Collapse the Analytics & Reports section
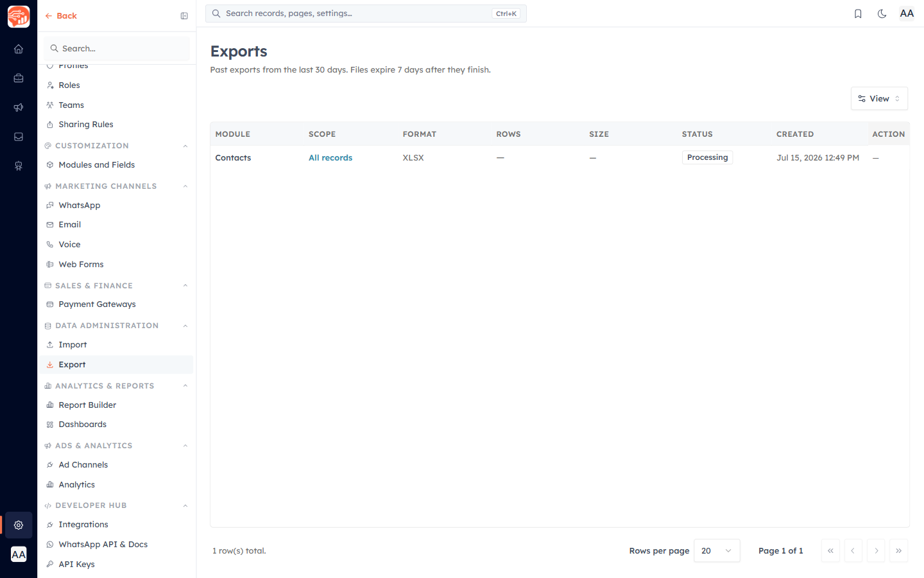The image size is (924, 578). point(185,386)
